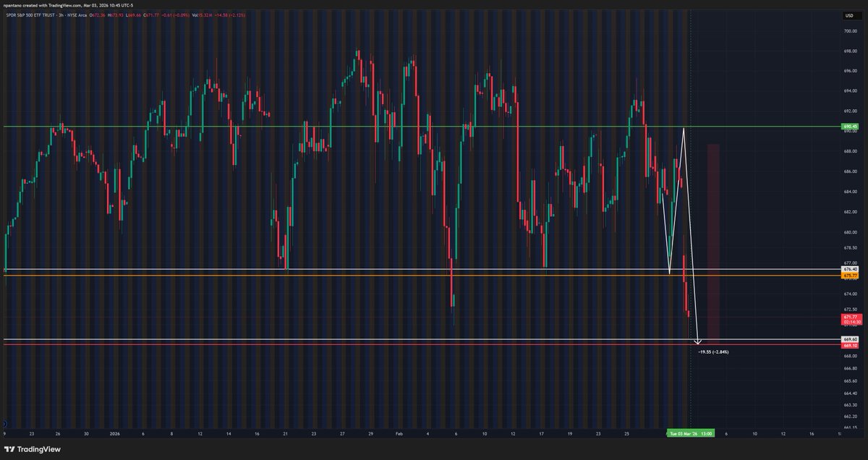Click 682.00 on the price axis
Screen dimensions: 868x460
(850, 212)
